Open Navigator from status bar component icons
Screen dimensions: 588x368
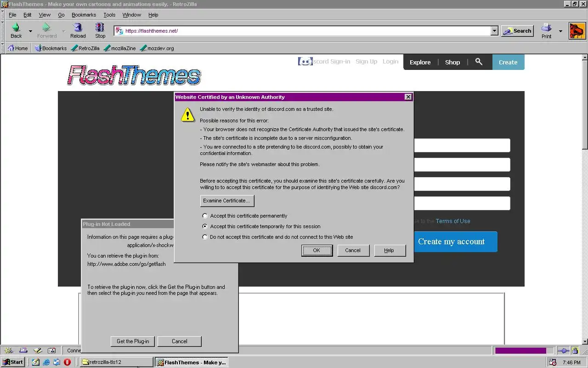(x=9, y=350)
